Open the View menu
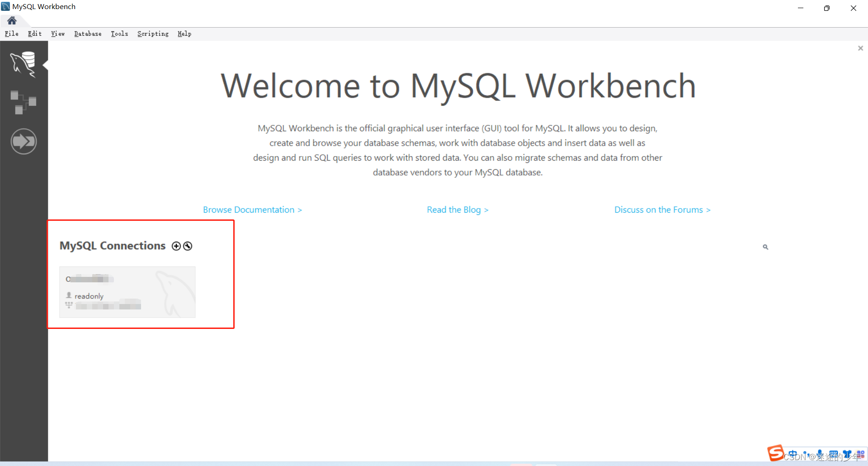The image size is (868, 466). (x=58, y=33)
